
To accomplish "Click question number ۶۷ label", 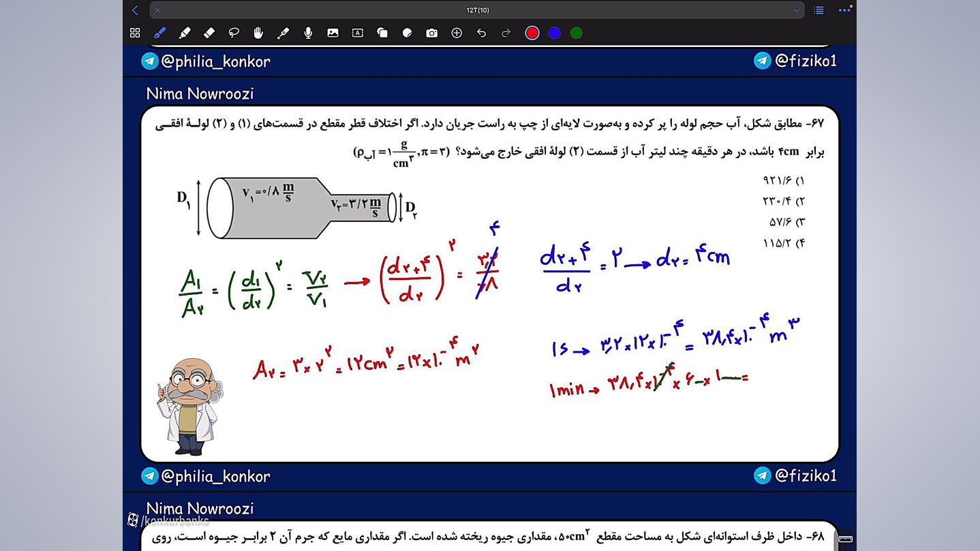I will point(814,125).
